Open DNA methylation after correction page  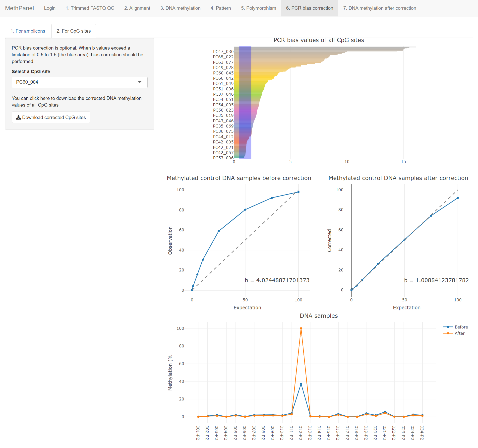point(379,8)
